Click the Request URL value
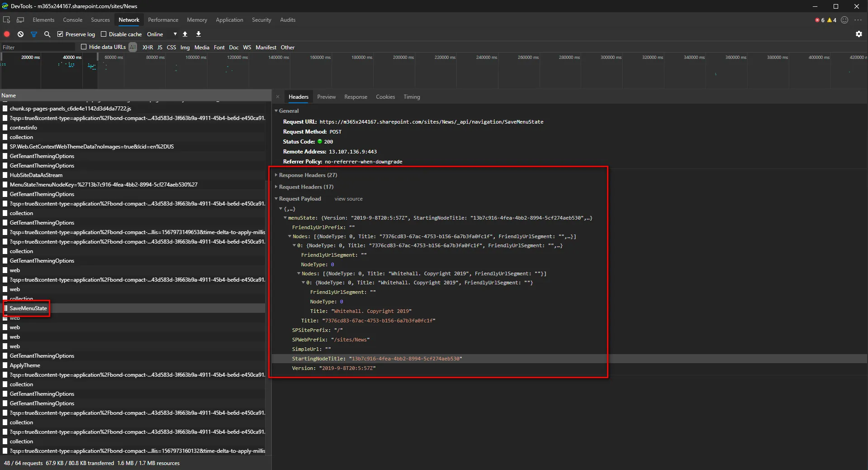Image resolution: width=868 pixels, height=470 pixels. tap(432, 122)
